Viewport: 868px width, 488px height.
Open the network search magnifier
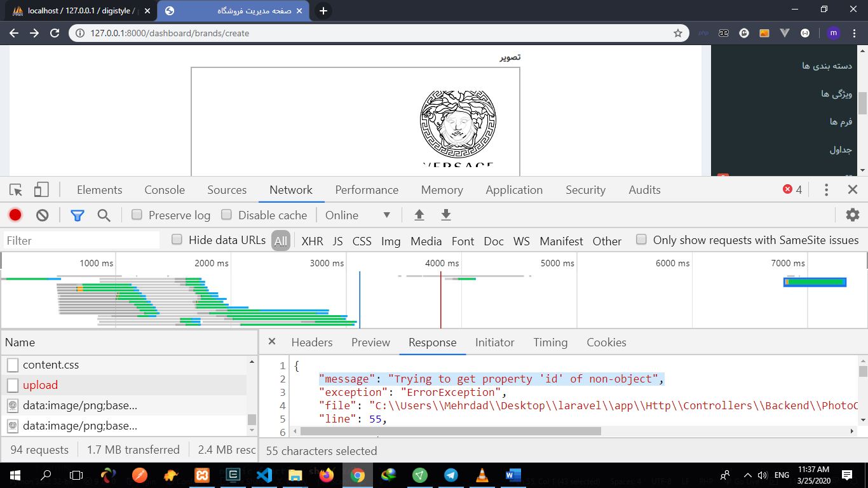[x=104, y=215]
